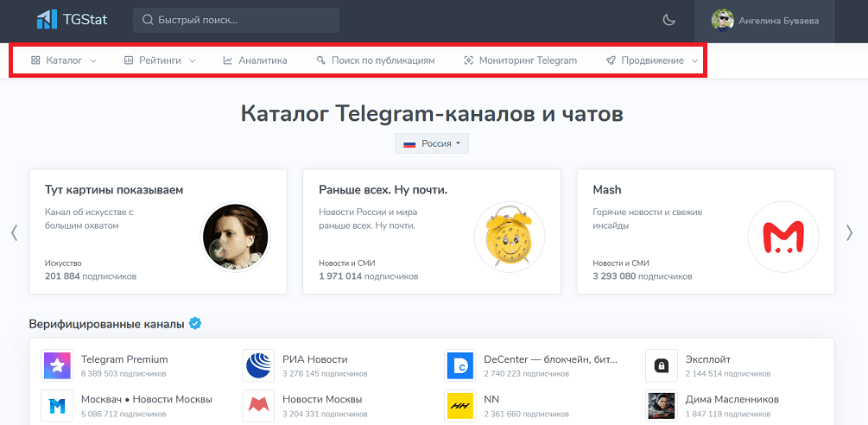Open the alarm clock channel image
This screenshot has width=868, height=425.
point(510,237)
